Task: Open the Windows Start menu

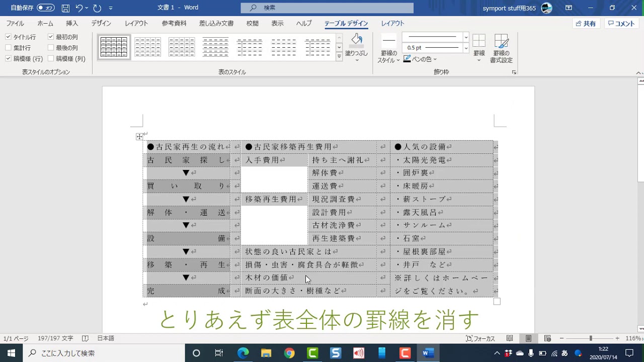Action: 11,353
